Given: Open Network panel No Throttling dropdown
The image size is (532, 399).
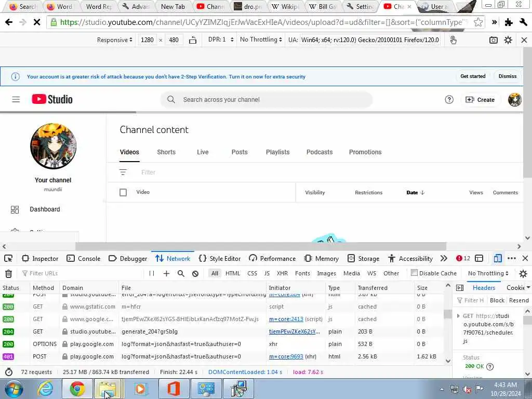Looking at the screenshot, I should (488, 273).
